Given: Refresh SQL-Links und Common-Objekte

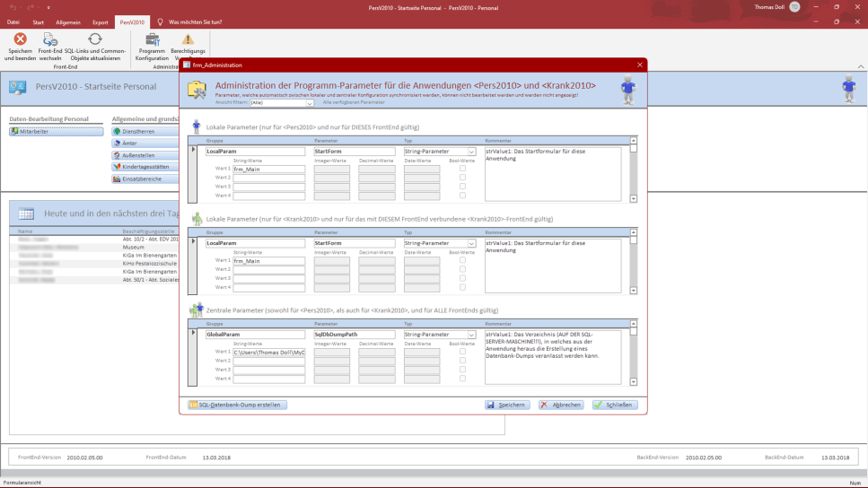Looking at the screenshot, I should [x=94, y=39].
